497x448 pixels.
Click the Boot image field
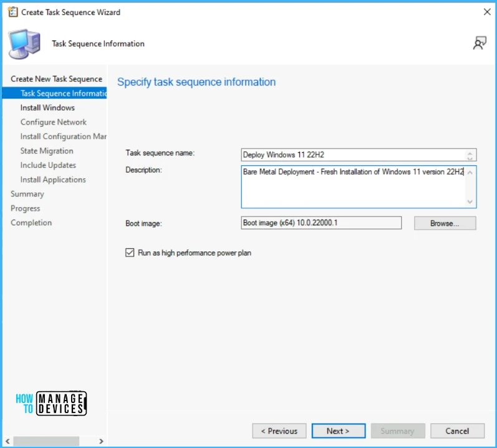pos(321,223)
